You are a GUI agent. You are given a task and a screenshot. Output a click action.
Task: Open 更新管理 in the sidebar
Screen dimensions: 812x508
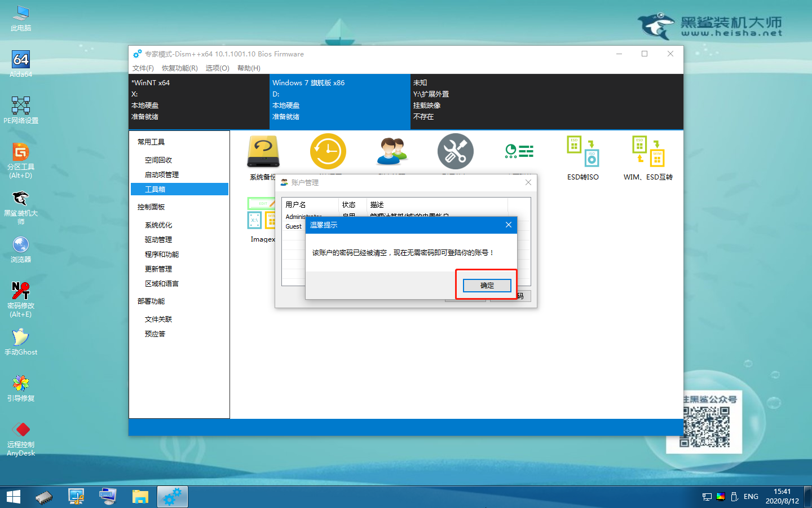158,269
